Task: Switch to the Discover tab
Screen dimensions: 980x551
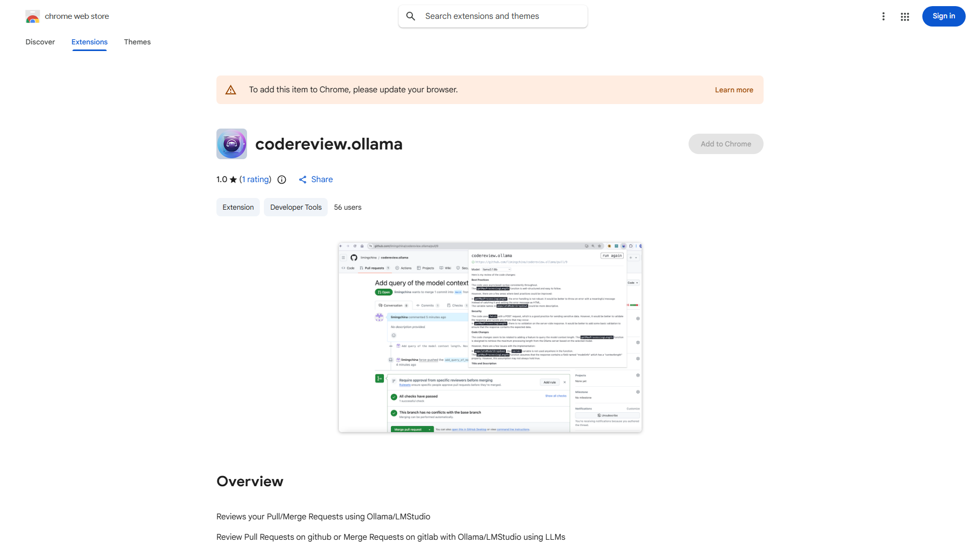Action: (40, 42)
